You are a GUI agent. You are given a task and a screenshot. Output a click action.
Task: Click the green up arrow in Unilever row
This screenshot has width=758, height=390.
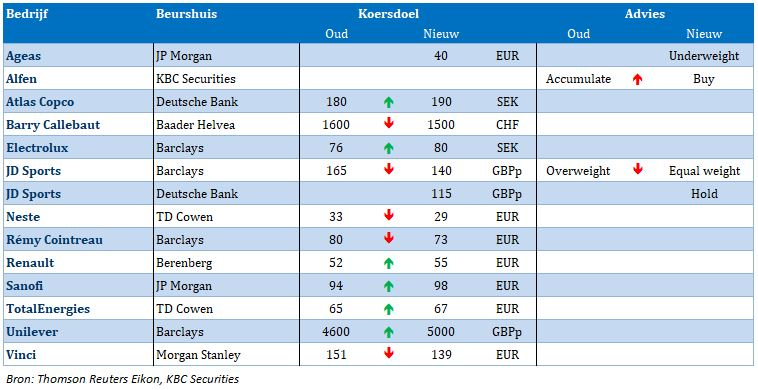pyautogui.click(x=389, y=332)
